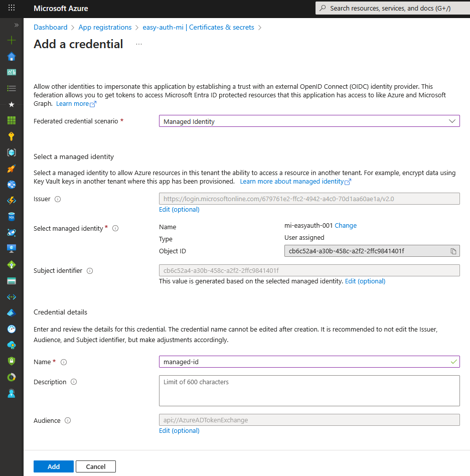Open Monitor gauge icon
This screenshot has width=470, height=476.
pos(12,329)
